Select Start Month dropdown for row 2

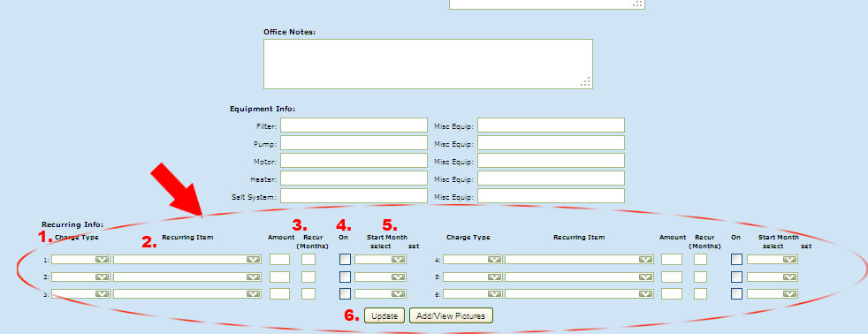click(x=380, y=277)
